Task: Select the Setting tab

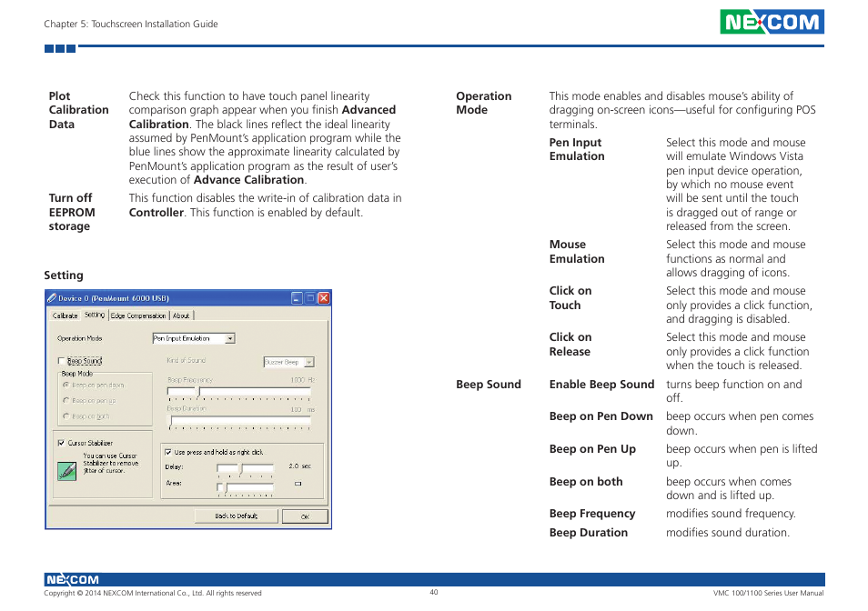Action: tap(94, 315)
